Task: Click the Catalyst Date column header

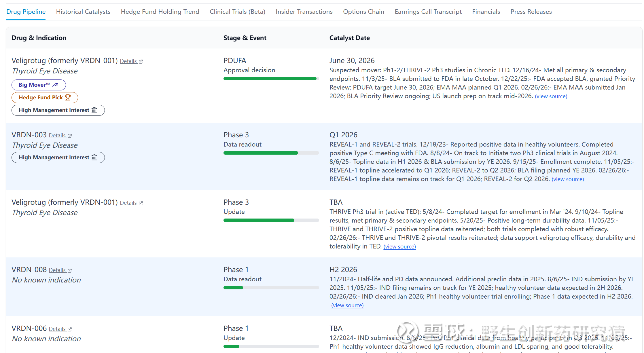Action: point(349,38)
